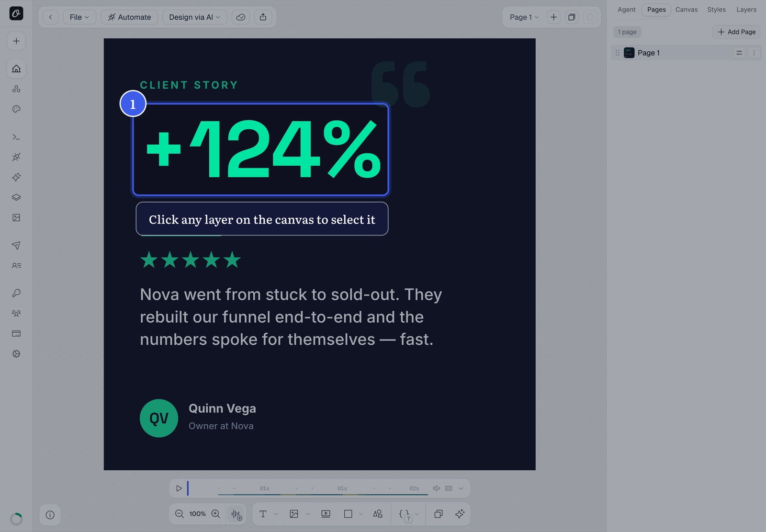Open the settings gear in the sidebar

coord(16,354)
